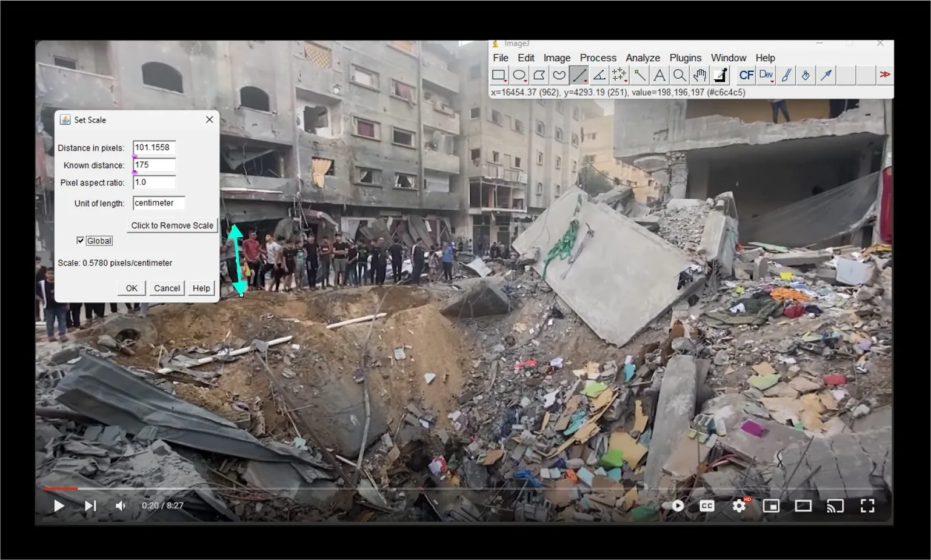This screenshot has height=560, width=931.
Task: Click the 'Click to Remove Scale' button
Action: 172,225
